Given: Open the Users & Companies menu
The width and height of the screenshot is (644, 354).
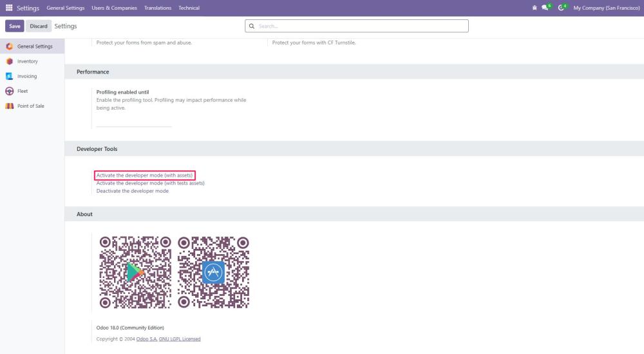Looking at the screenshot, I should point(114,8).
